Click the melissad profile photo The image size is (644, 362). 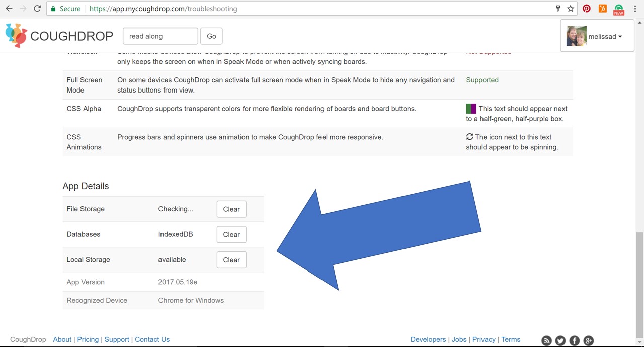577,36
